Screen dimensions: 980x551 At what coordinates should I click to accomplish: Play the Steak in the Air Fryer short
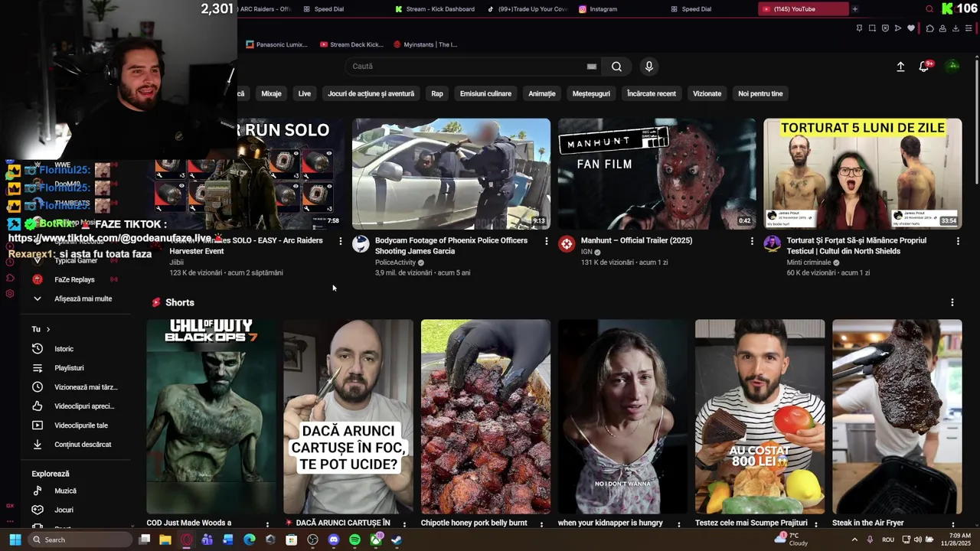click(x=897, y=416)
